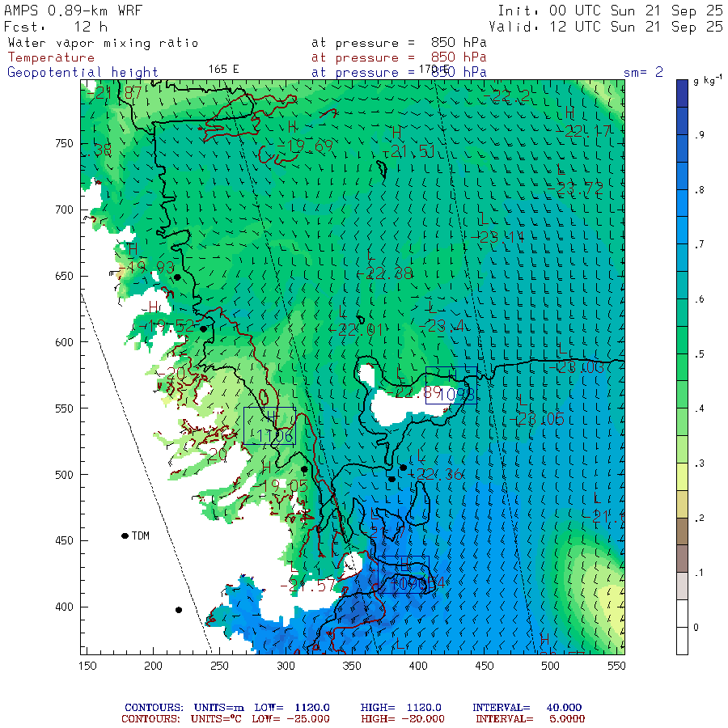
Task: Click the temperature value -22.17
Action: [x=584, y=131]
